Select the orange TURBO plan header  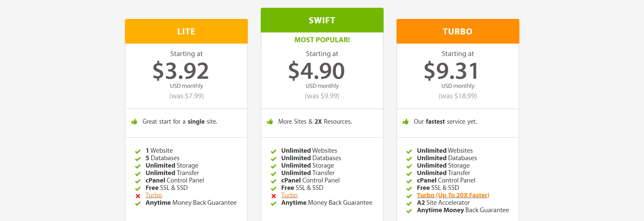(x=458, y=31)
